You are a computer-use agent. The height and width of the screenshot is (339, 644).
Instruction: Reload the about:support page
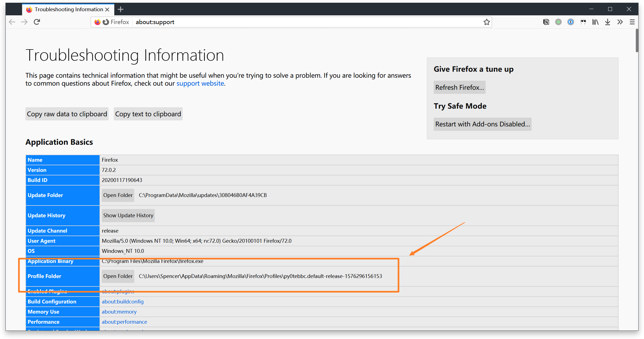coord(37,22)
